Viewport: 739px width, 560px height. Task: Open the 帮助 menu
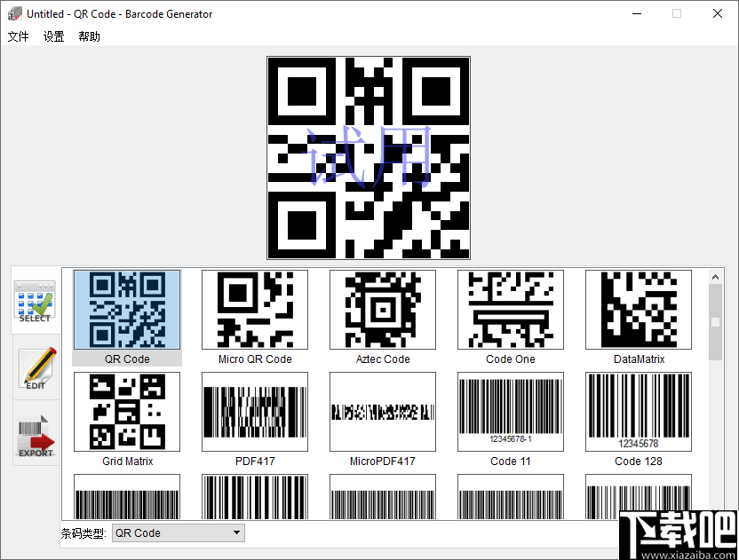pos(88,36)
